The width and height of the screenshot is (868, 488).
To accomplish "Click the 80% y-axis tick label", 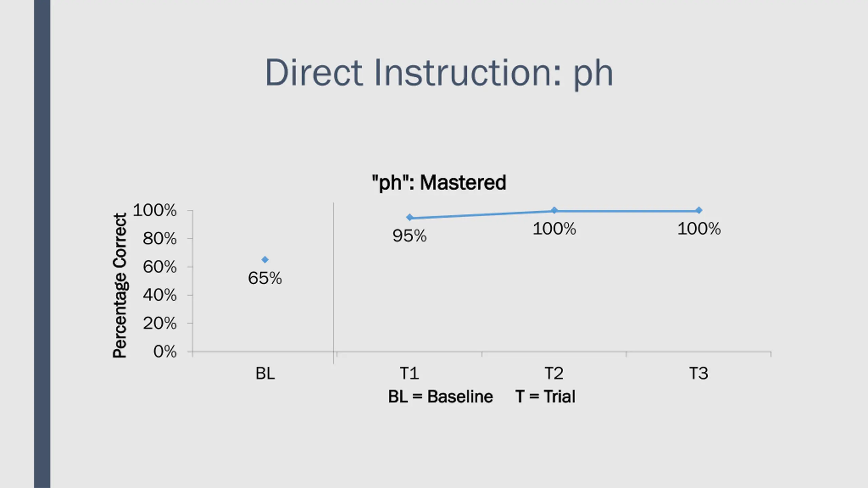I will pyautogui.click(x=160, y=239).
